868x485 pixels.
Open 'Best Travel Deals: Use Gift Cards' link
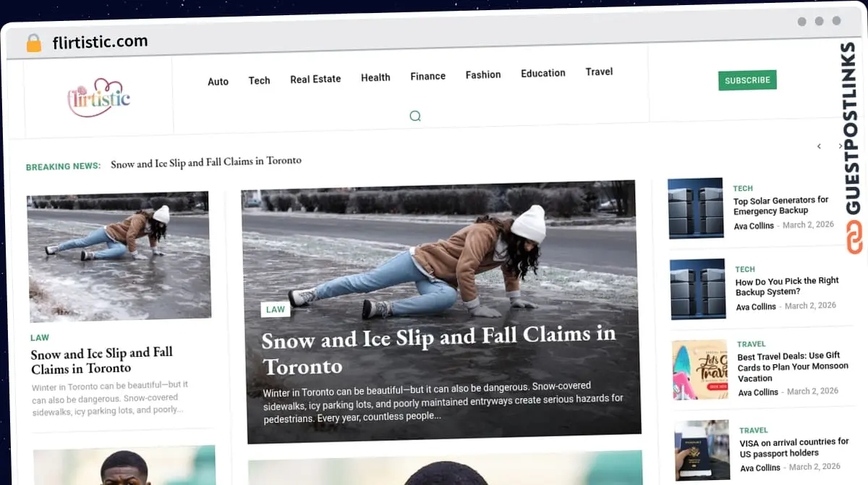point(793,367)
